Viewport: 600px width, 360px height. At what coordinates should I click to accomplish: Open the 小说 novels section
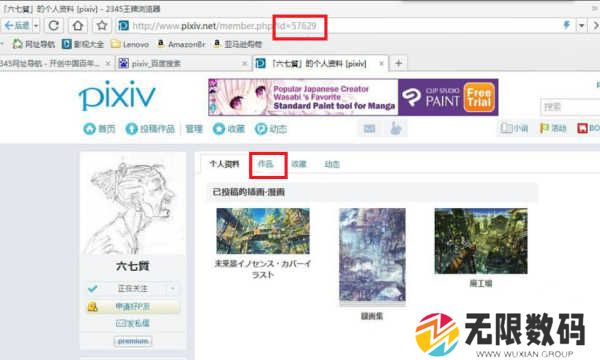point(514,128)
